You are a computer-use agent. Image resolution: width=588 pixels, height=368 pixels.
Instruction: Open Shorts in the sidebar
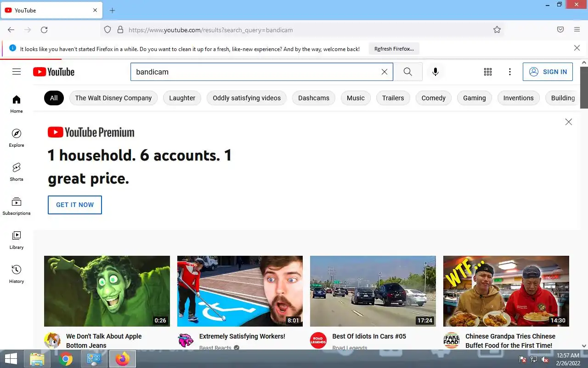pyautogui.click(x=17, y=172)
